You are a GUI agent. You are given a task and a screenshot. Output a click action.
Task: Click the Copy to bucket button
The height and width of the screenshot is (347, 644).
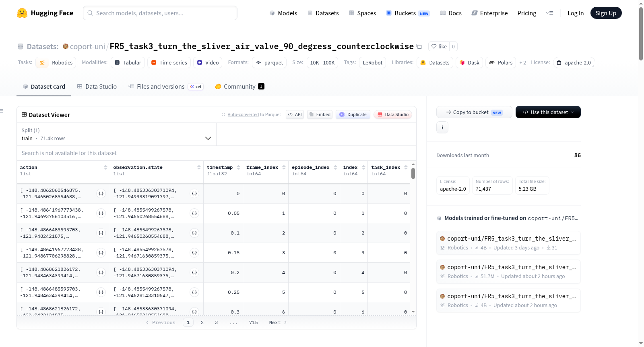pos(474,112)
